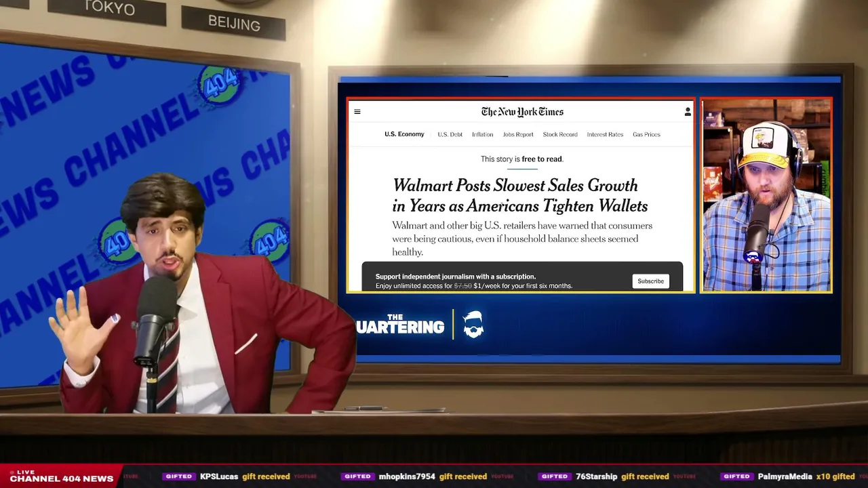The width and height of the screenshot is (868, 488).
Task: Go to the Jobs Report tab
Action: coord(518,134)
